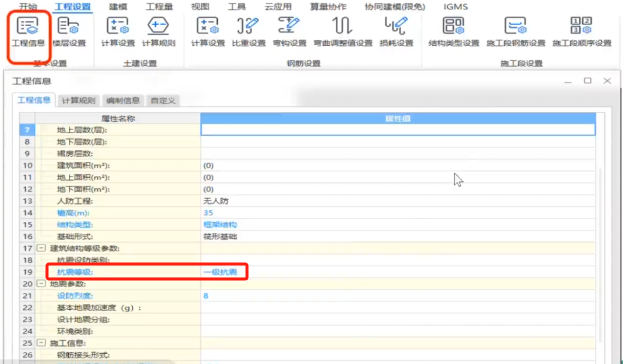Open the 工程量 ribbon tab

point(159,6)
